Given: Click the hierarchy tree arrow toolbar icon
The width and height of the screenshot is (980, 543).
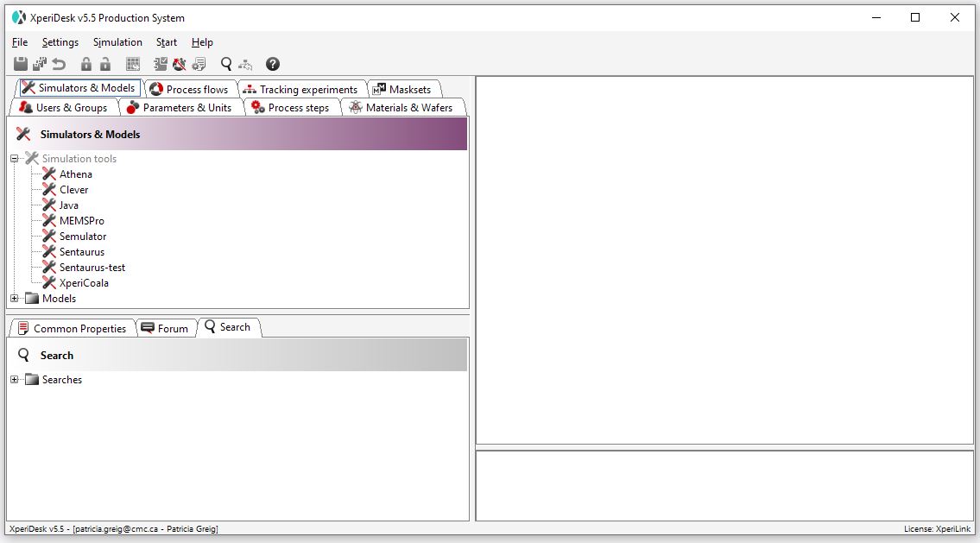Looking at the screenshot, I should pyautogui.click(x=245, y=65).
